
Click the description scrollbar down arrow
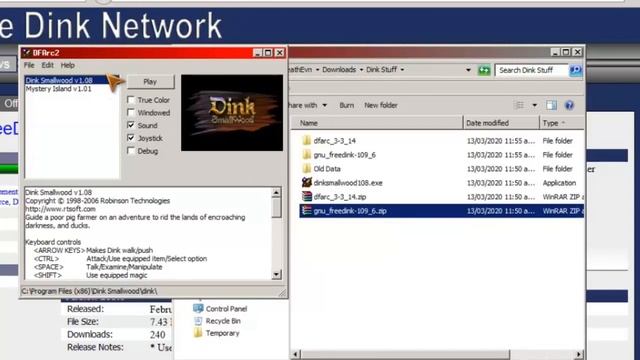(x=276, y=274)
